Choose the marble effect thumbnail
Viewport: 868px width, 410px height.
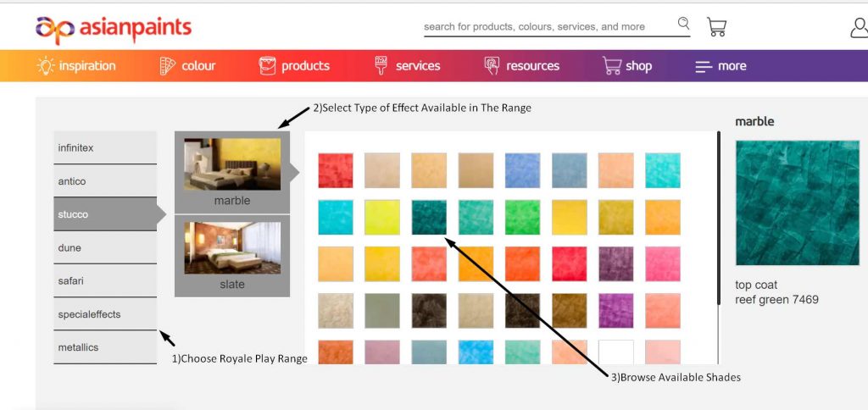click(232, 164)
